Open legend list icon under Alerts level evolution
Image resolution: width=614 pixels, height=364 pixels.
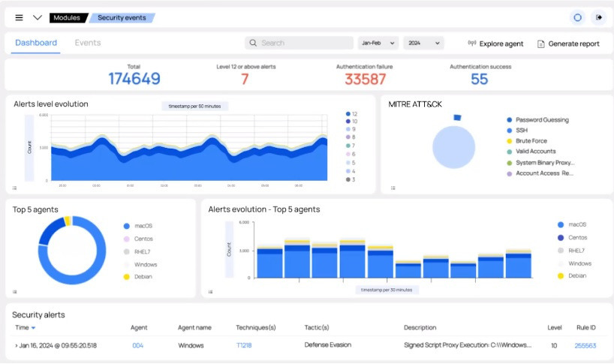(15, 188)
